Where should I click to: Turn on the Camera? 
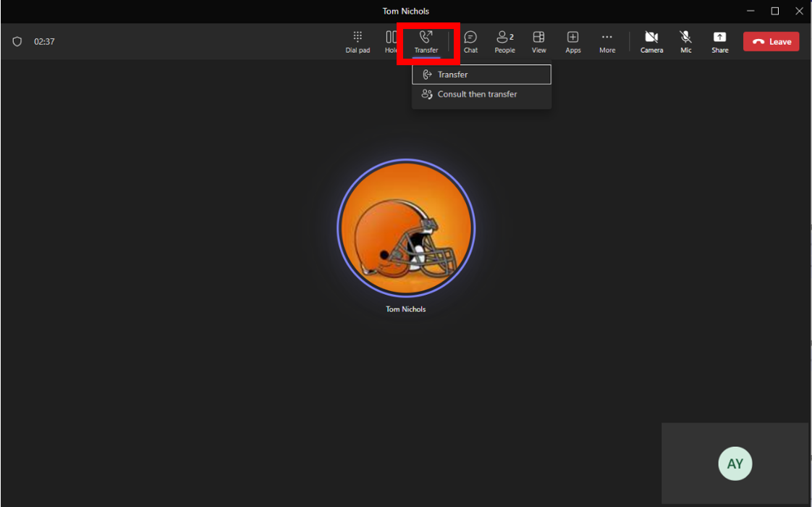click(x=651, y=42)
